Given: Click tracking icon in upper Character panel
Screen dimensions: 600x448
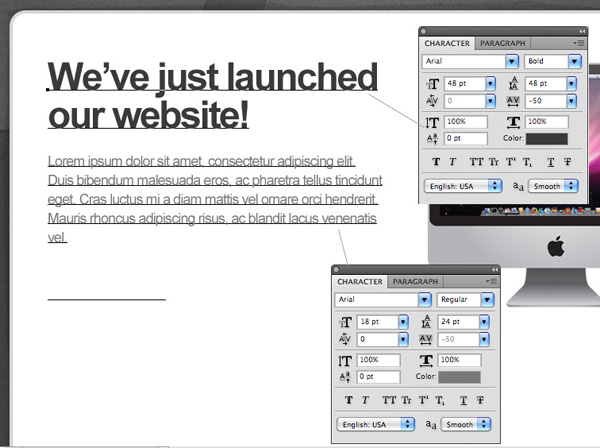Looking at the screenshot, I should click(513, 101).
